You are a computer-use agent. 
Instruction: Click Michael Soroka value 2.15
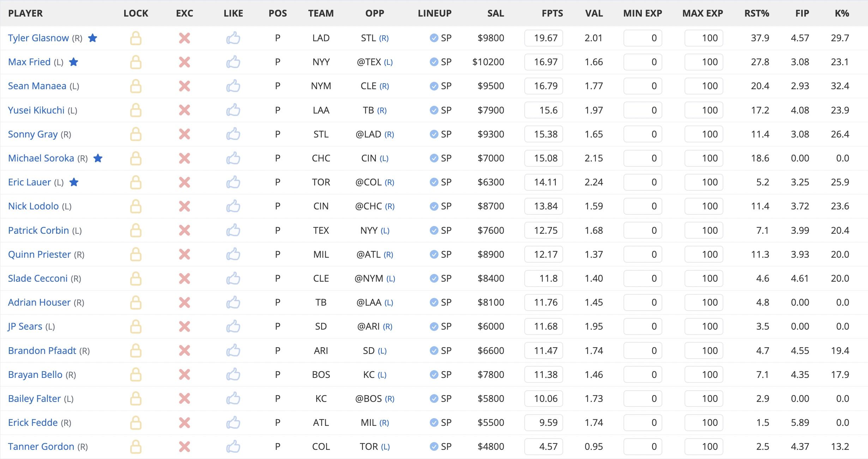(x=594, y=158)
